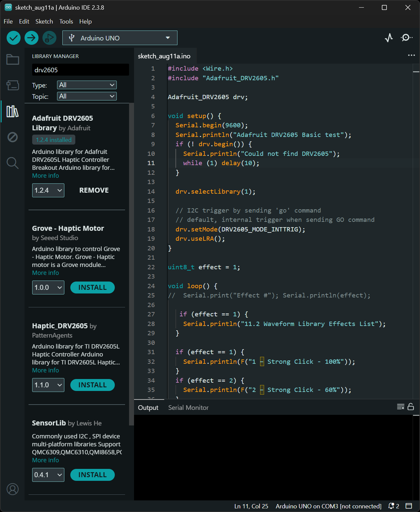
Task: Open the 1.2.4 version dropdown
Action: (x=48, y=190)
